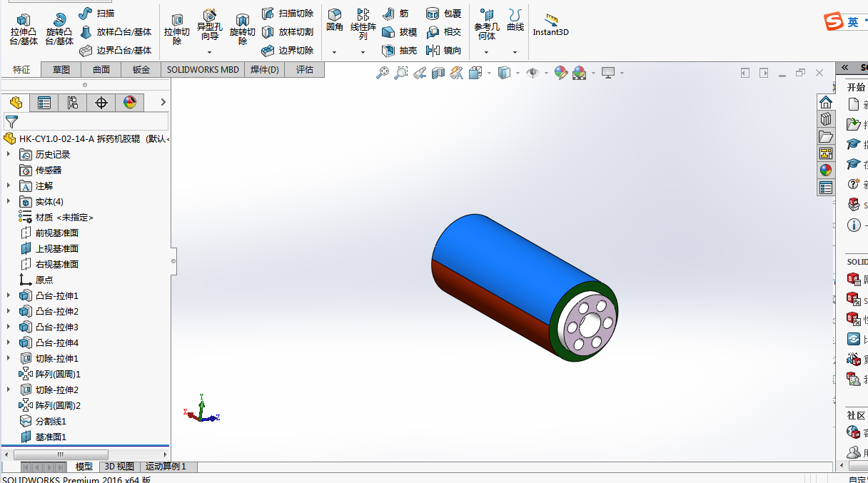Switch to the 草图 sketch tab
This screenshot has width=868, height=483.
coord(61,69)
